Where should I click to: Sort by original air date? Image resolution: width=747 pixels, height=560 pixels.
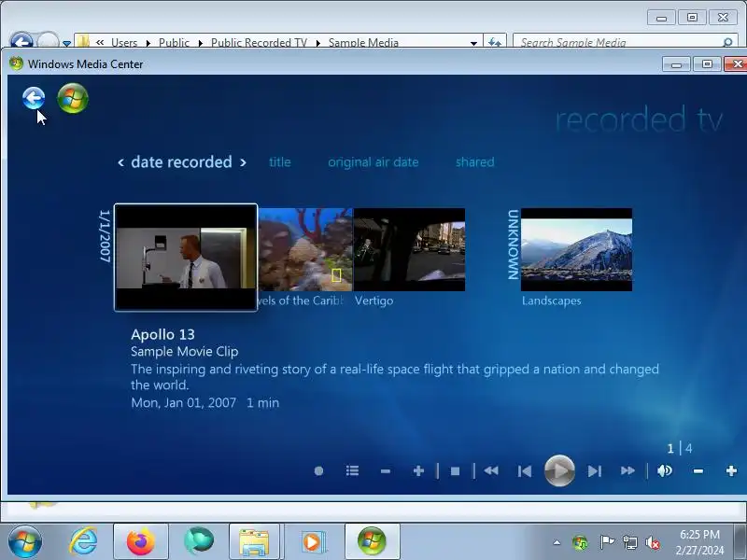[373, 161]
